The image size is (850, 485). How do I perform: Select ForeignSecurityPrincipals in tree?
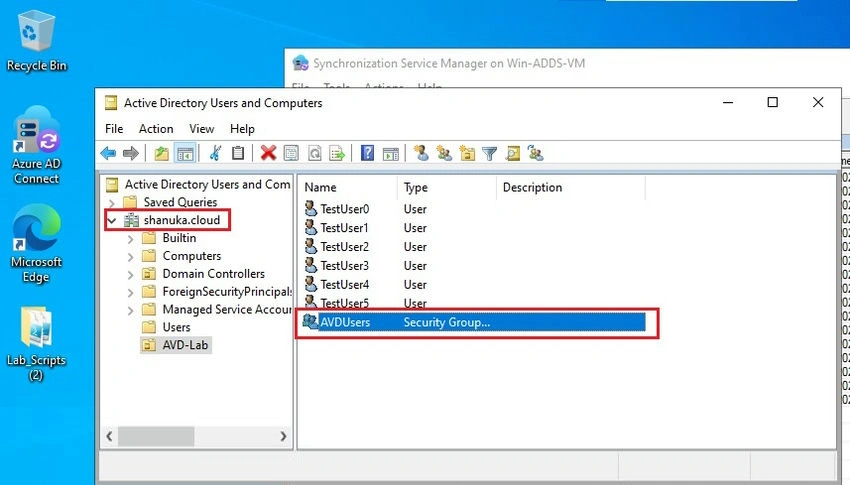(x=227, y=292)
